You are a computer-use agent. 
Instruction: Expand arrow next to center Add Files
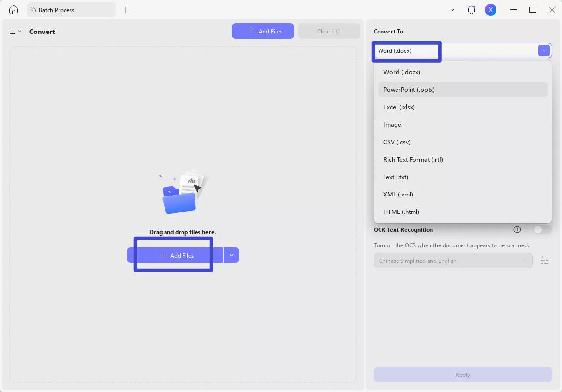coord(231,255)
